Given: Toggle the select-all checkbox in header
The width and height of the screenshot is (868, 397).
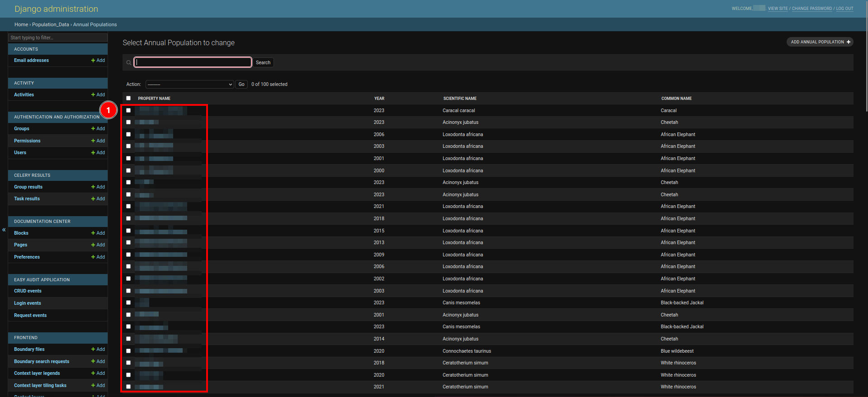Looking at the screenshot, I should click(x=128, y=98).
